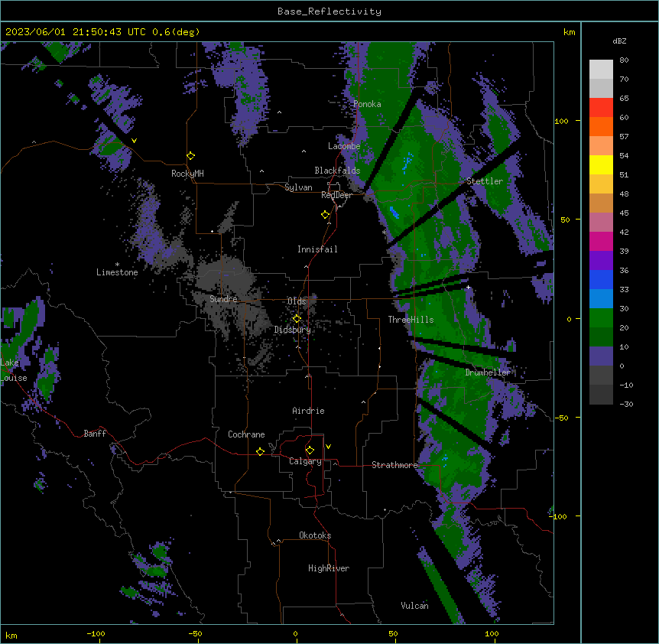Click the -50 tick on right axis
This screenshot has width=659, height=644.
point(561,418)
